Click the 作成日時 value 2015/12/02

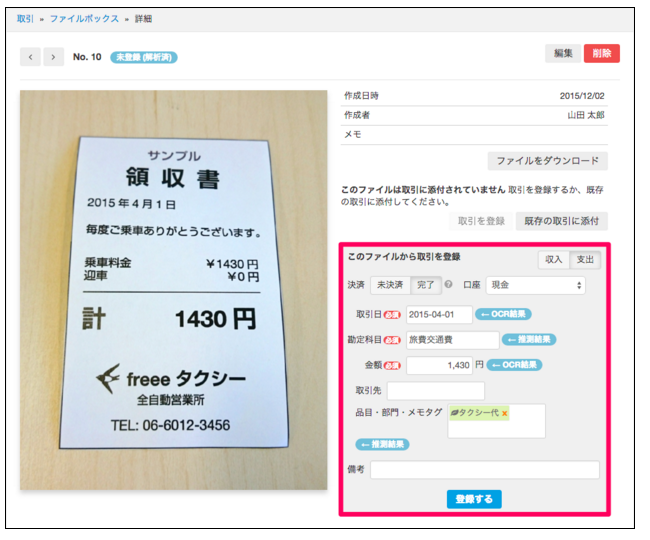coord(582,96)
